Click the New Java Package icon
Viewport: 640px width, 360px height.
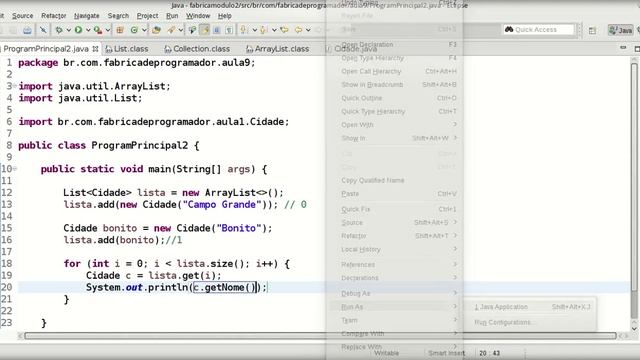pos(120,30)
